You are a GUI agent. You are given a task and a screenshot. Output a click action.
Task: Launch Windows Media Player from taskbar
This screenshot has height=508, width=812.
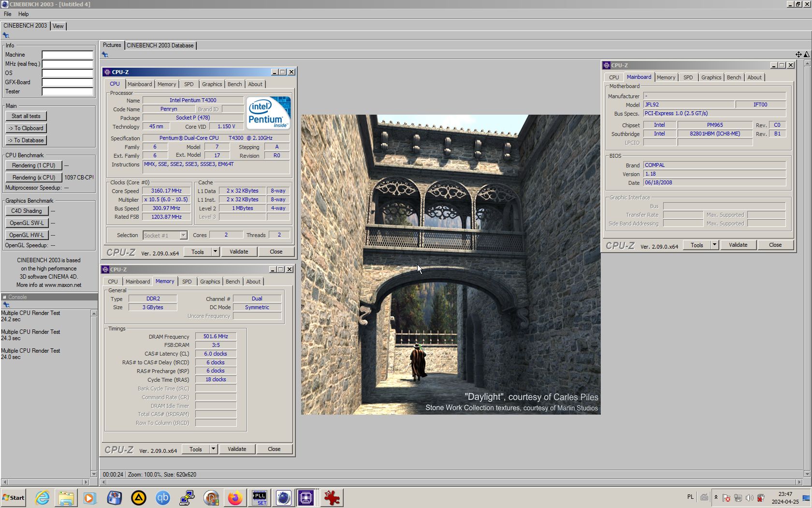[90, 497]
